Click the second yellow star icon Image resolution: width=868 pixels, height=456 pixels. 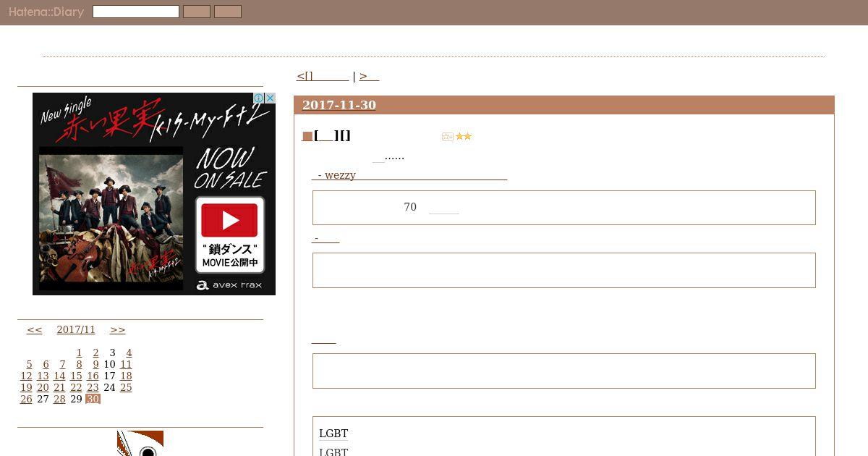pyautogui.click(x=467, y=136)
